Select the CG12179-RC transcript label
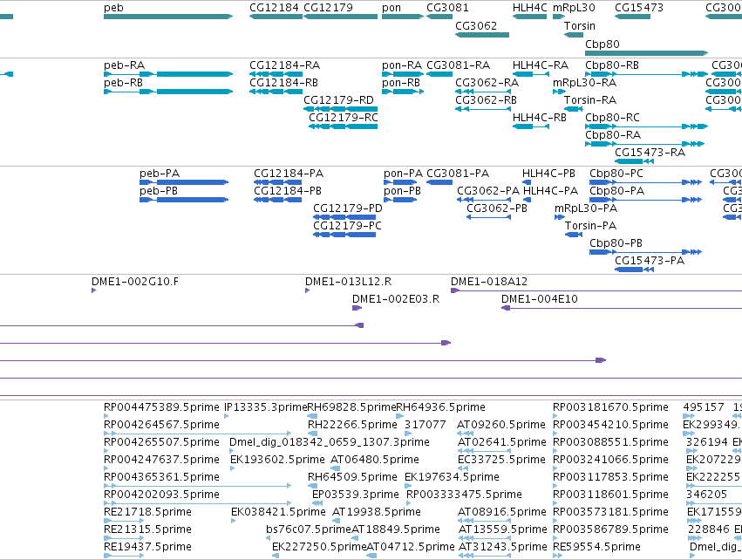 344,118
